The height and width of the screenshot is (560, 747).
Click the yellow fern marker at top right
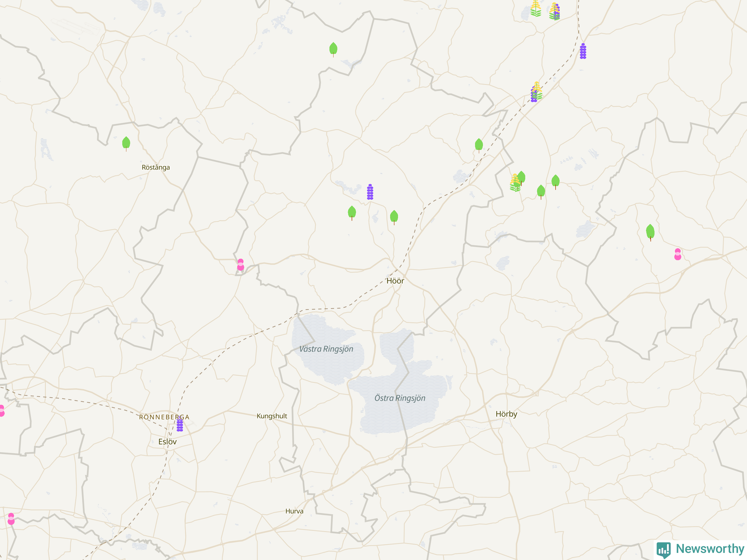[536, 9]
